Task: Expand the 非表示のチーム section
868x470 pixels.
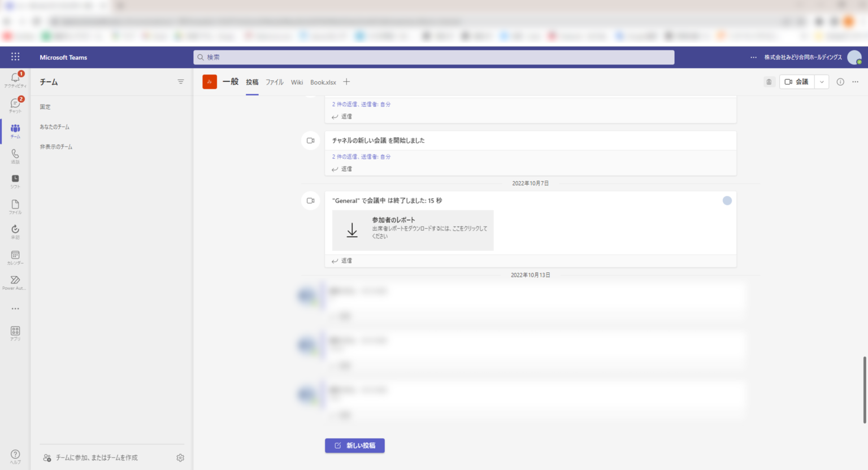Action: [x=56, y=146]
